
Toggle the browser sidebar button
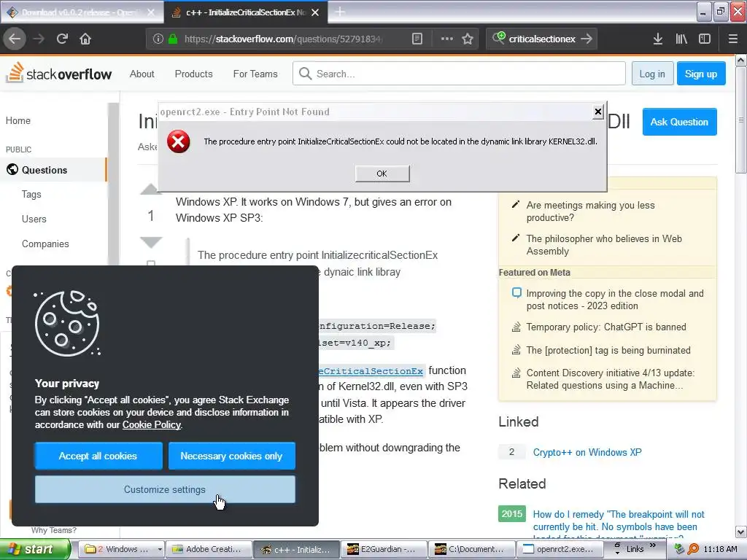point(705,39)
